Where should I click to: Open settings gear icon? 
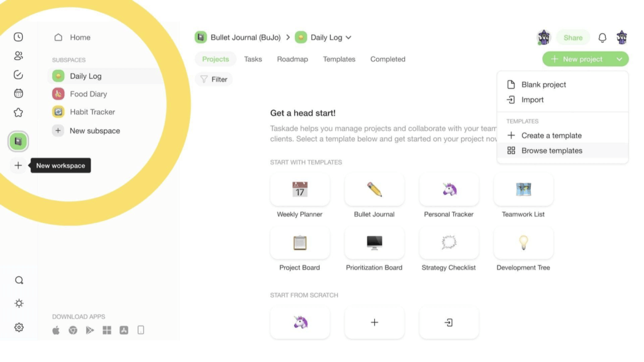pyautogui.click(x=19, y=327)
